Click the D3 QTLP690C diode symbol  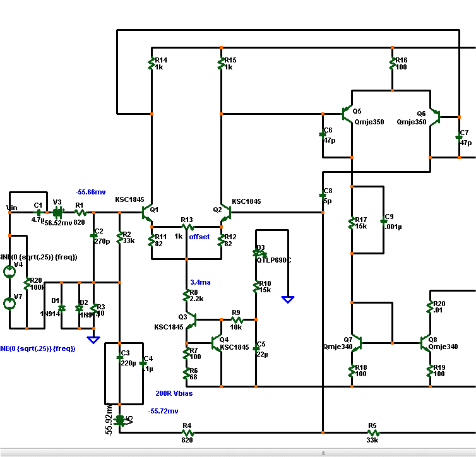coord(259,252)
